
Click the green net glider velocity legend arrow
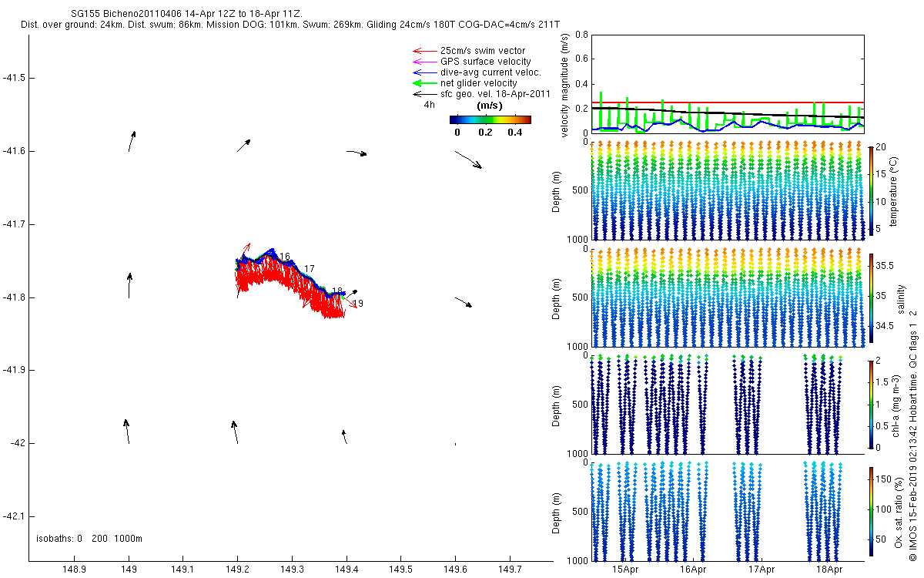(x=424, y=83)
